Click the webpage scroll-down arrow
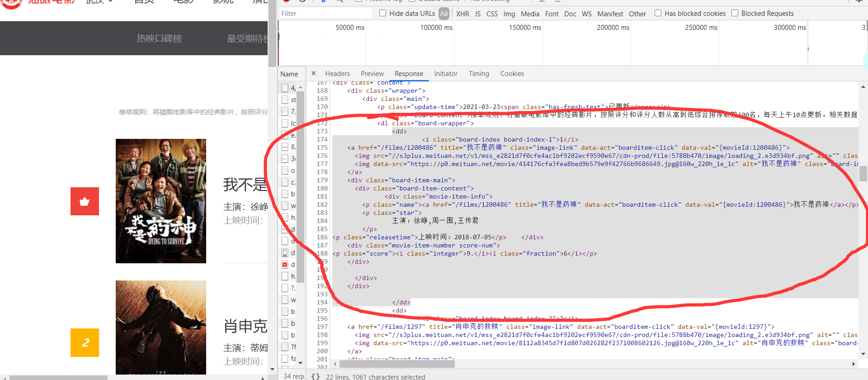Screen dimensions: 868x380 (272, 369)
